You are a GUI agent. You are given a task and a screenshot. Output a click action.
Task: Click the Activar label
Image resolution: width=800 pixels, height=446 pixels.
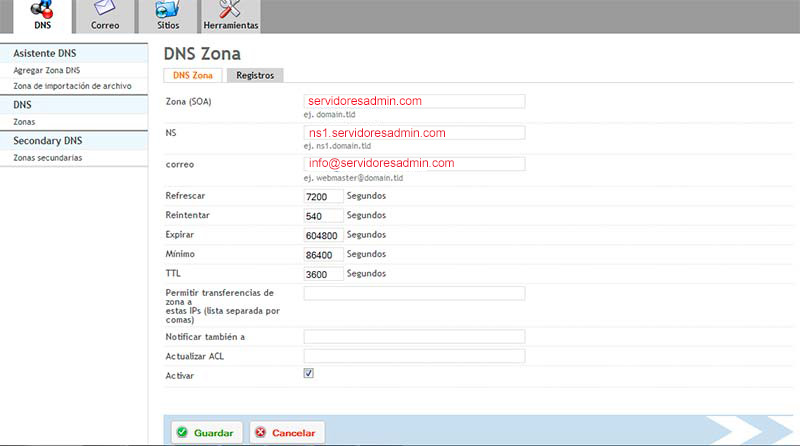tap(180, 376)
